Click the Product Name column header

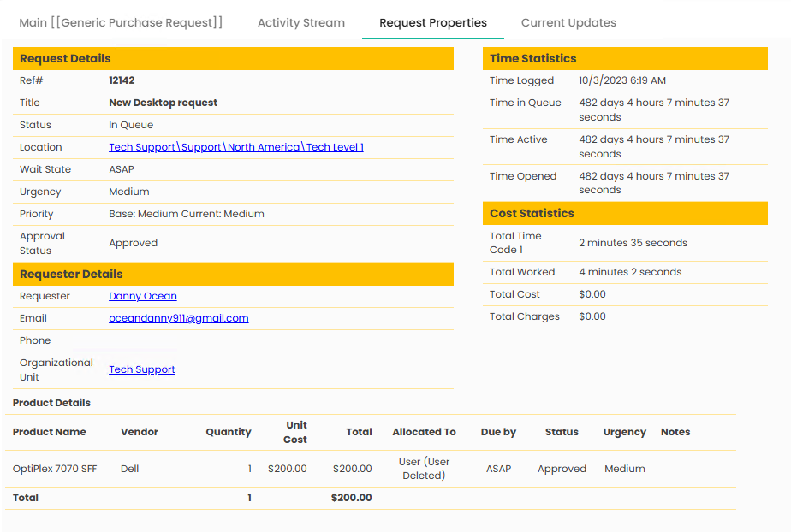pyautogui.click(x=50, y=432)
